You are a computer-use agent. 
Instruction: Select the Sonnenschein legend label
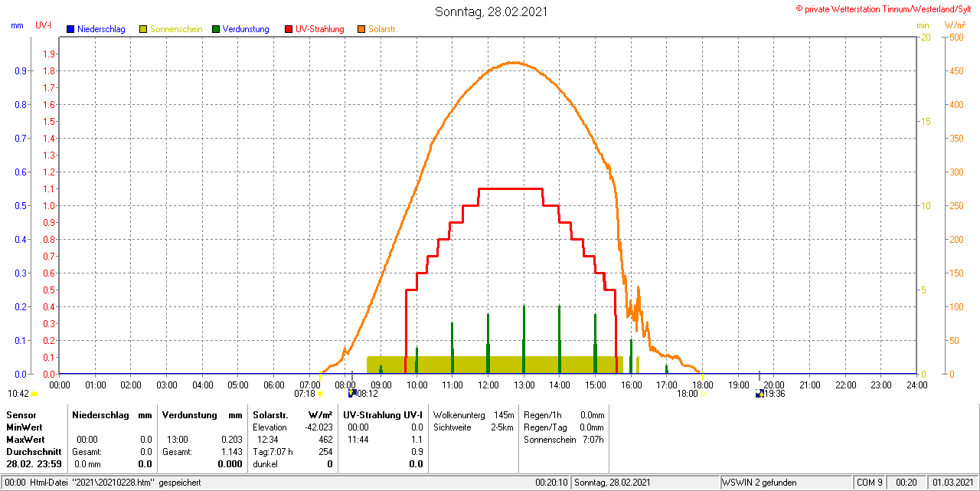[176, 29]
